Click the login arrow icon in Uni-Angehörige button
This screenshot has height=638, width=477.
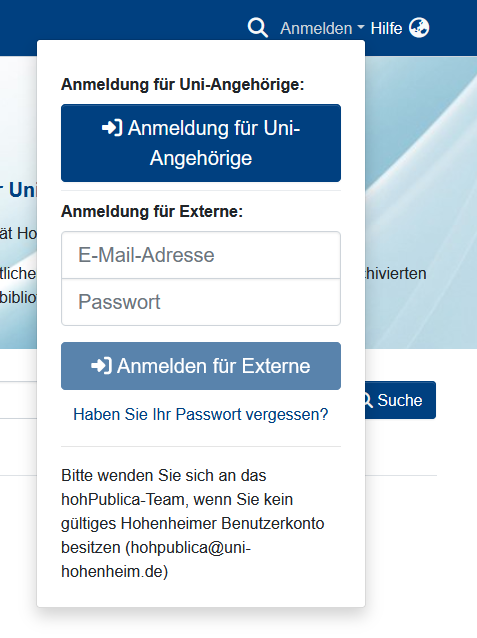coord(112,128)
